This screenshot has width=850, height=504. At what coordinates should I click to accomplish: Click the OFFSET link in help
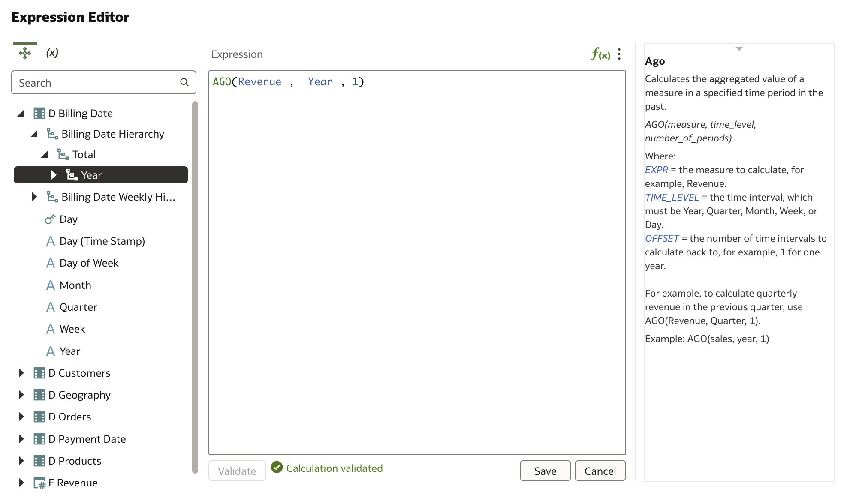point(662,238)
